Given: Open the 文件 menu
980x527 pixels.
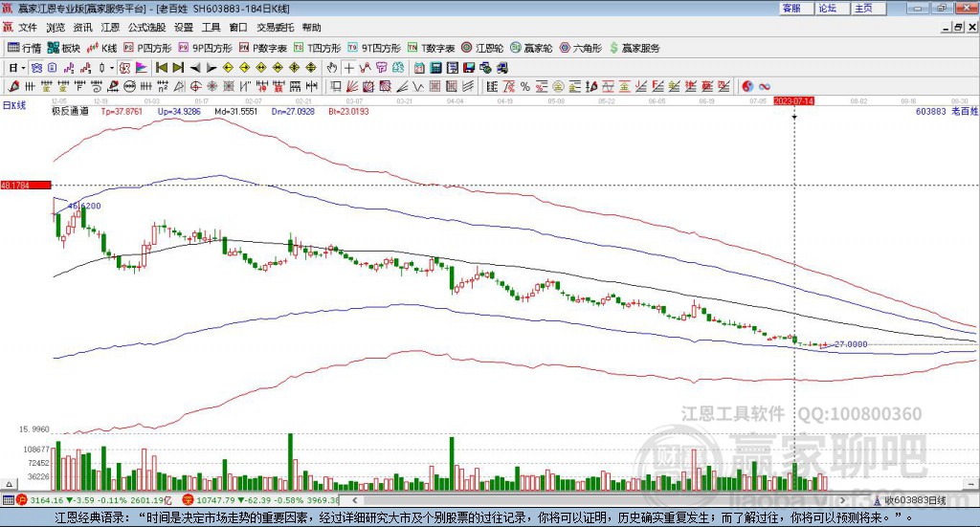Looking at the screenshot, I should tap(28, 28).
